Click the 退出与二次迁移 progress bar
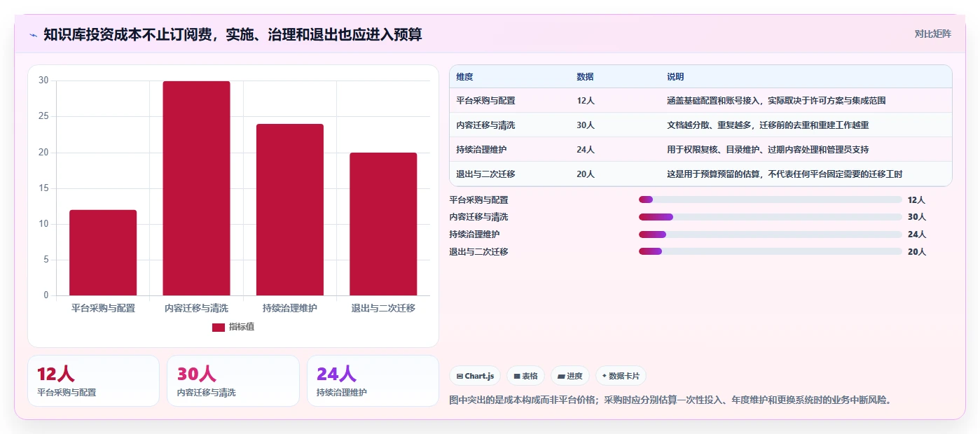Image resolution: width=980 pixels, height=434 pixels. pos(771,251)
